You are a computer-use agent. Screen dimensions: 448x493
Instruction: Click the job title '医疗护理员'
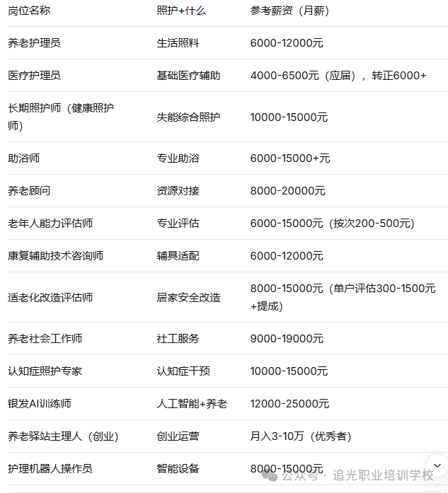34,76
